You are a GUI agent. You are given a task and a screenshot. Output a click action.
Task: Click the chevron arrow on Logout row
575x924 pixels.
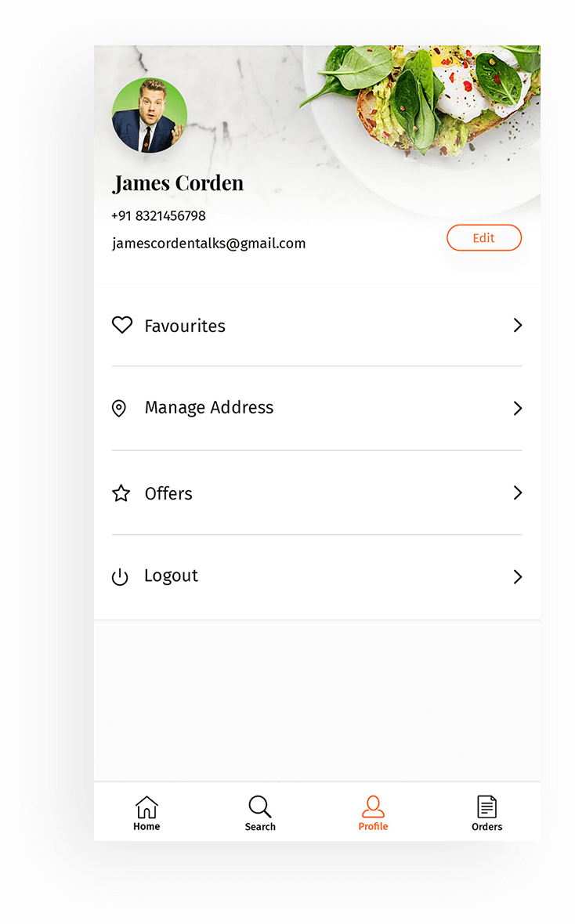pyautogui.click(x=518, y=577)
